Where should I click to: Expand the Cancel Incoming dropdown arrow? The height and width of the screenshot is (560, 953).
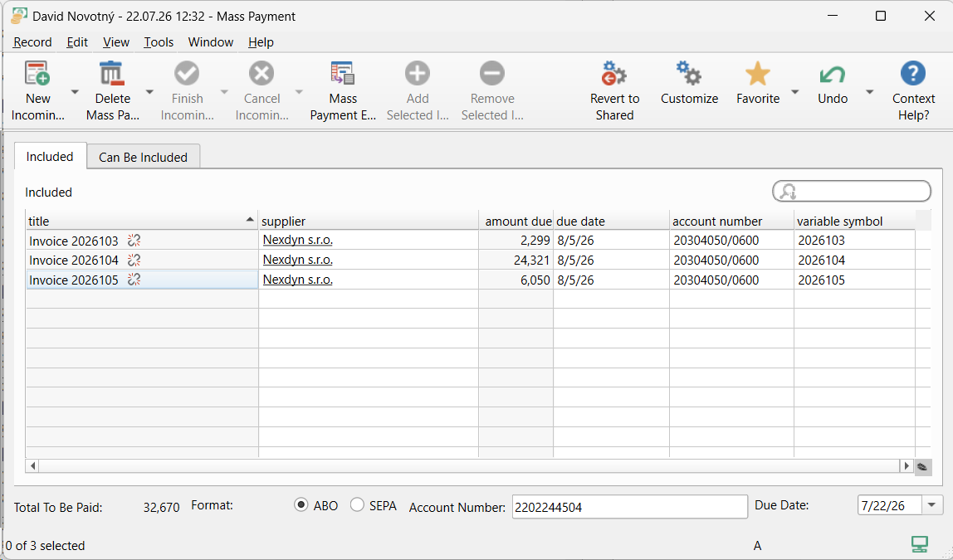(x=299, y=92)
